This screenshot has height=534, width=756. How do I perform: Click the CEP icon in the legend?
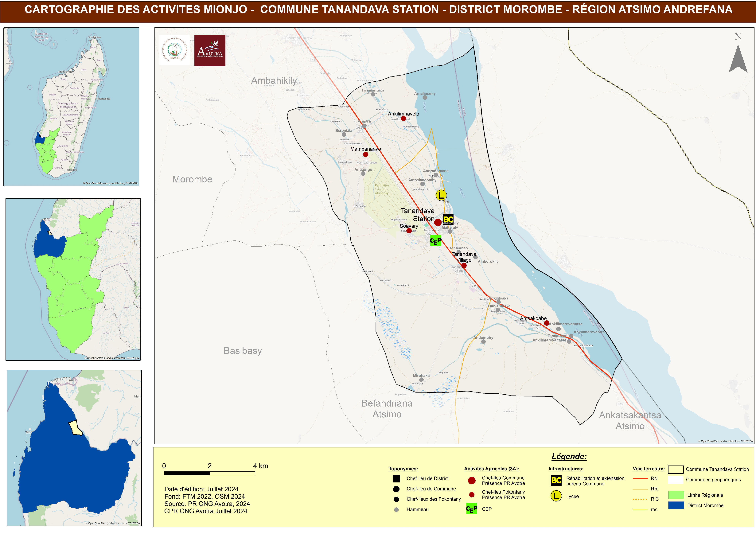[472, 509]
